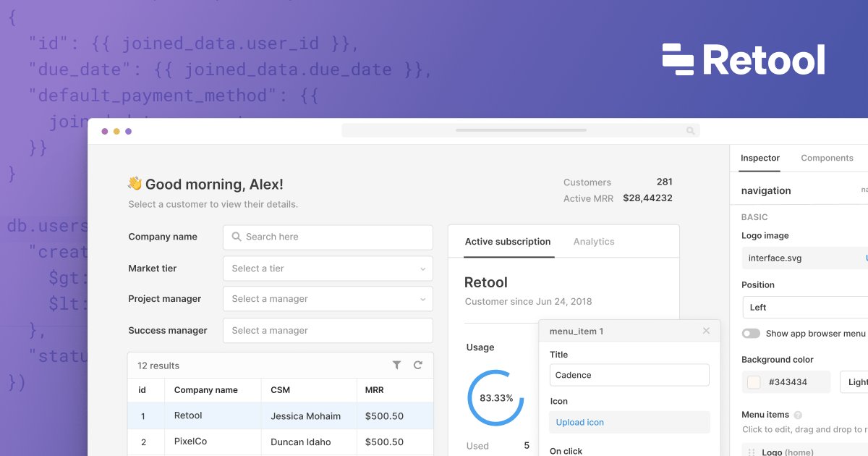Click the magnifier icon in the Search here field
Screen dimensions: 868x456
coord(237,237)
